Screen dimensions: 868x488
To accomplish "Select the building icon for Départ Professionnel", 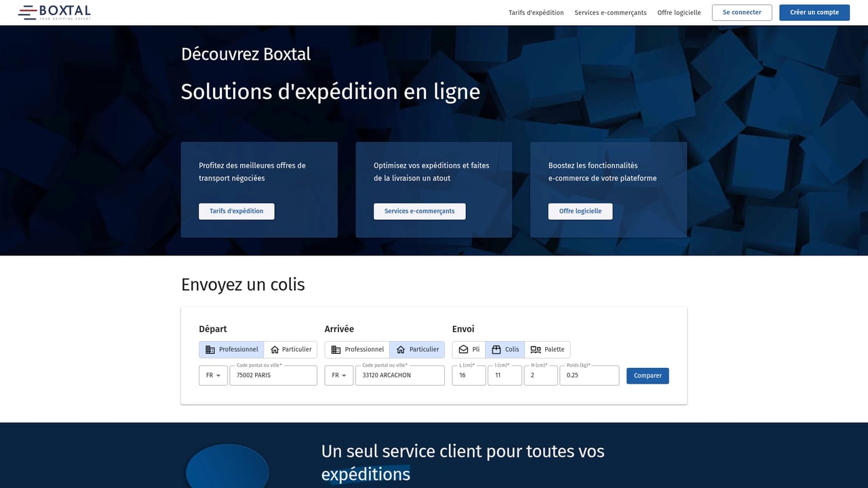I will coord(208,349).
